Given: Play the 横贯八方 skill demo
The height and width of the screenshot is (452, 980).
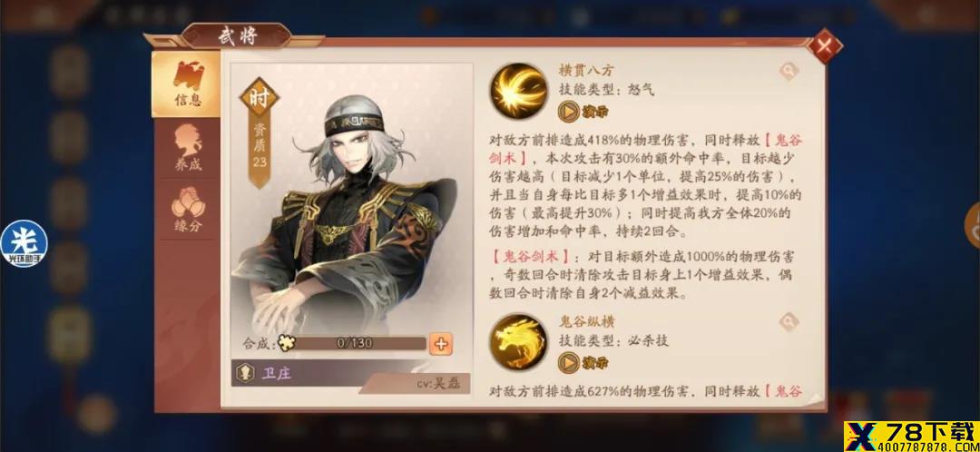Looking at the screenshot, I should coord(583,112).
